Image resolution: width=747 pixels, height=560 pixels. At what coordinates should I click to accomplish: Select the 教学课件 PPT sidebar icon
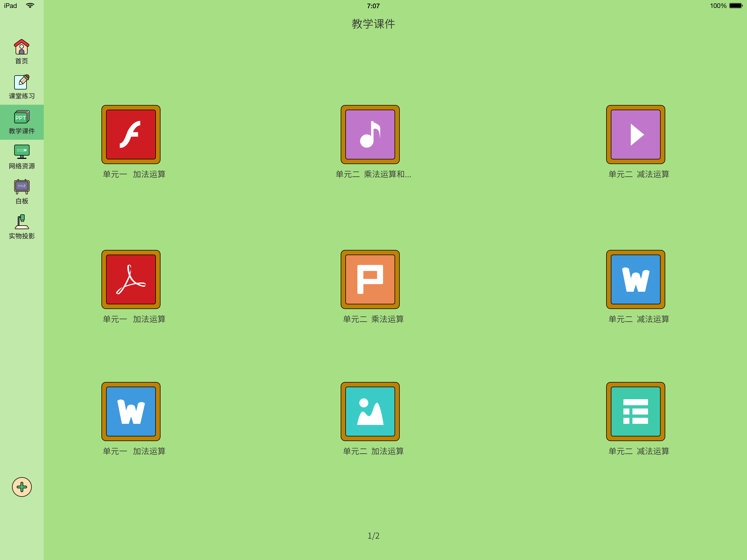[x=22, y=117]
